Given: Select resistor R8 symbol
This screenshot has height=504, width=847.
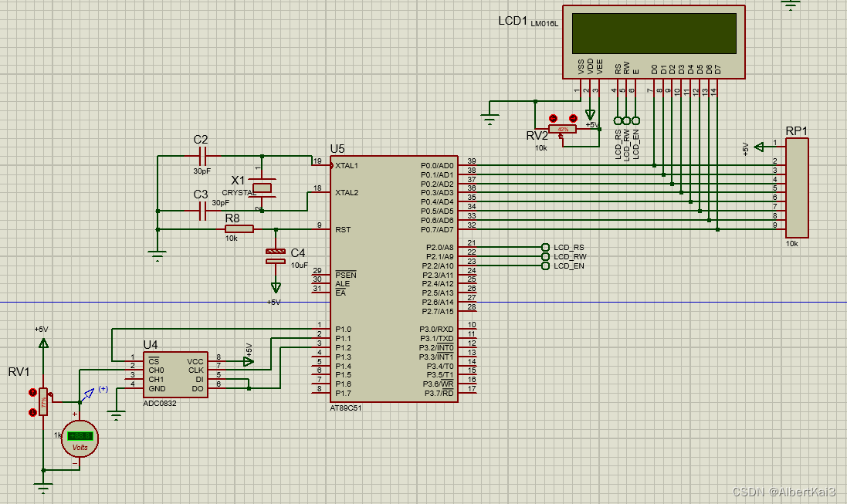Looking at the screenshot, I should [239, 229].
